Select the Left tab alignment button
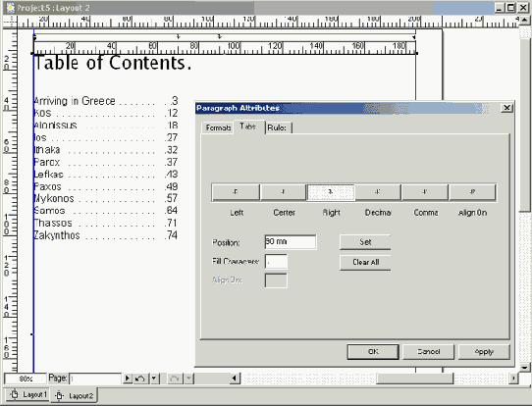The height and width of the screenshot is (406, 532). click(x=236, y=192)
